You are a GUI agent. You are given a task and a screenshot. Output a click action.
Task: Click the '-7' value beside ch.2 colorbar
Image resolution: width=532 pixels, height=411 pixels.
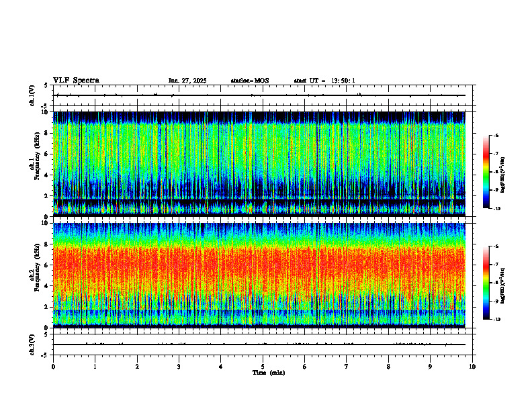pos(496,265)
